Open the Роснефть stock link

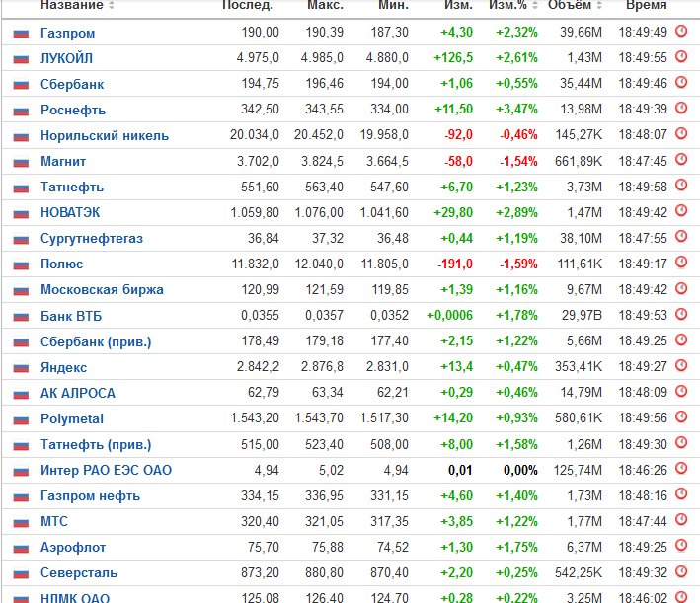pyautogui.click(x=73, y=110)
